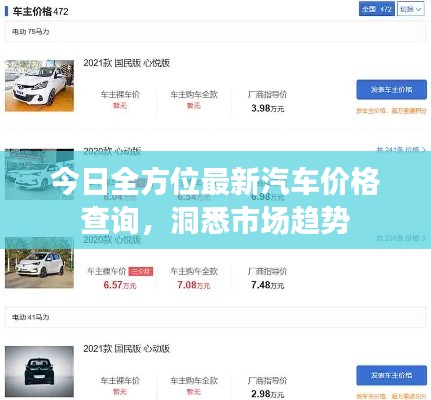Open 2021款 国民版 心动版 title link

click(127, 349)
